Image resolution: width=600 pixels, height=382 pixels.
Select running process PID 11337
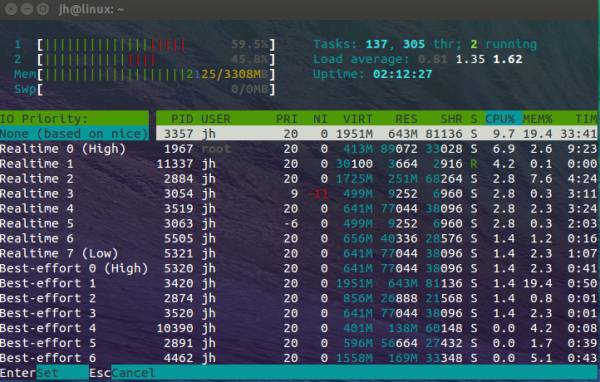tap(377, 164)
